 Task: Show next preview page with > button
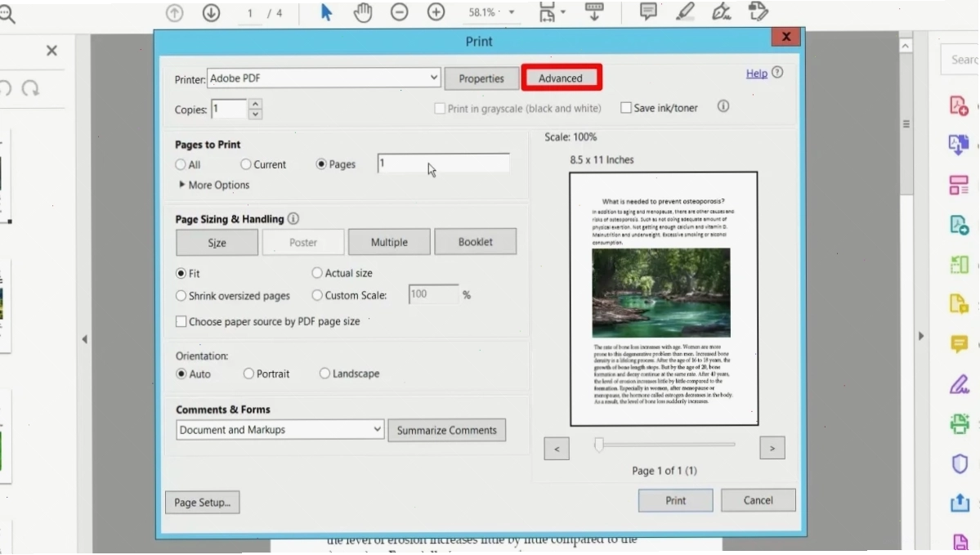[x=772, y=448]
